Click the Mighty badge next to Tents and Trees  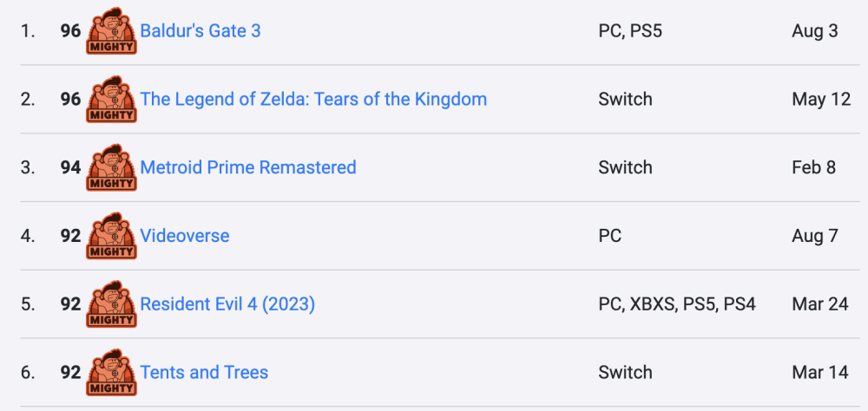coord(111,373)
